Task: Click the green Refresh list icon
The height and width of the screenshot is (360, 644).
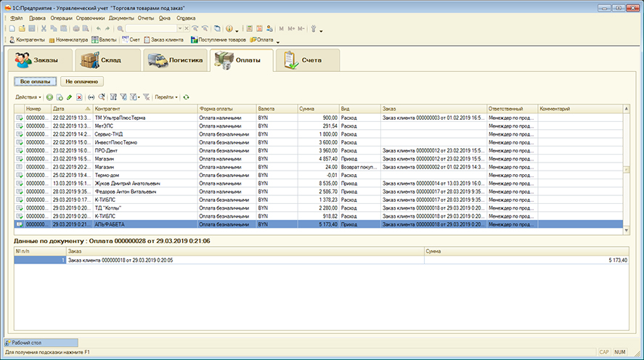Action: click(186, 97)
